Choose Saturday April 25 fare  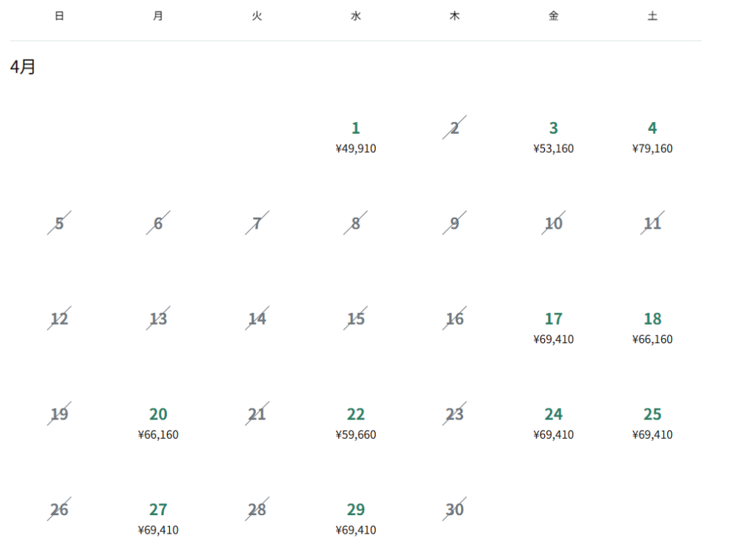tap(652, 423)
